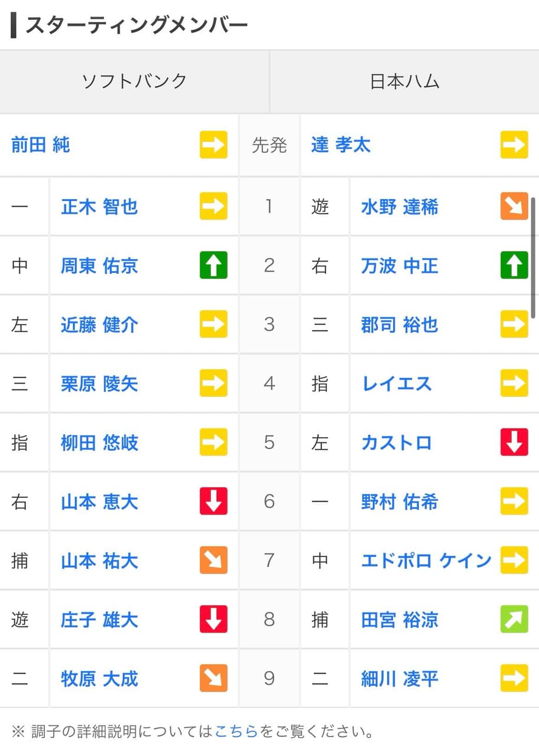Open 栗原 陵矢 player profile
This screenshot has height=756, width=539.
99,384
